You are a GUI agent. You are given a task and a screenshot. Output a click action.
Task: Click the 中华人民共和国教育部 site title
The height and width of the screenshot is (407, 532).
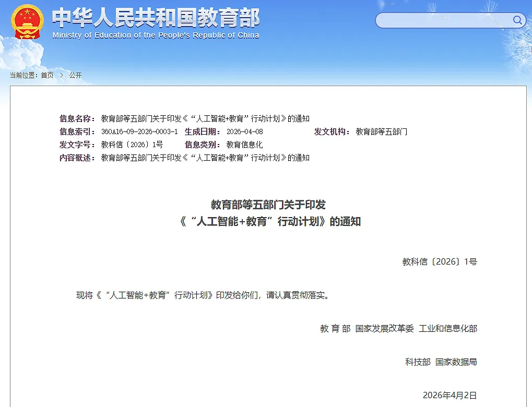(x=156, y=17)
